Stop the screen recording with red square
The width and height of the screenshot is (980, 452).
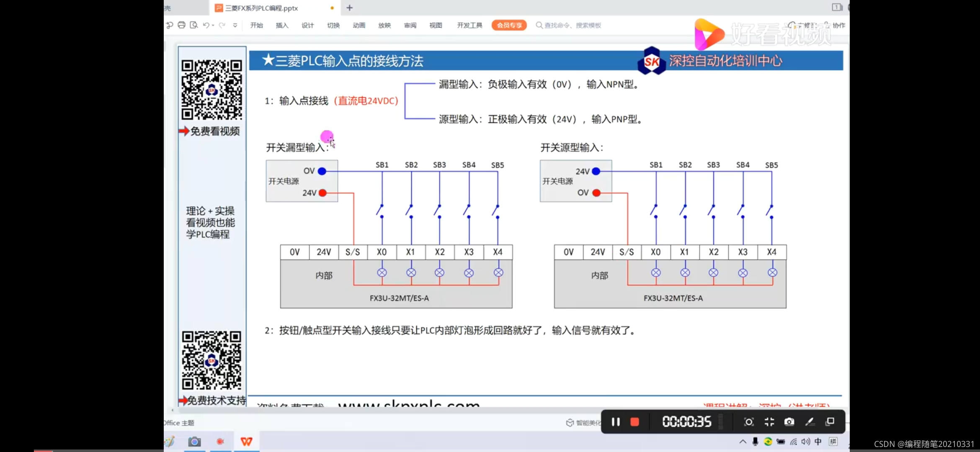pos(634,422)
